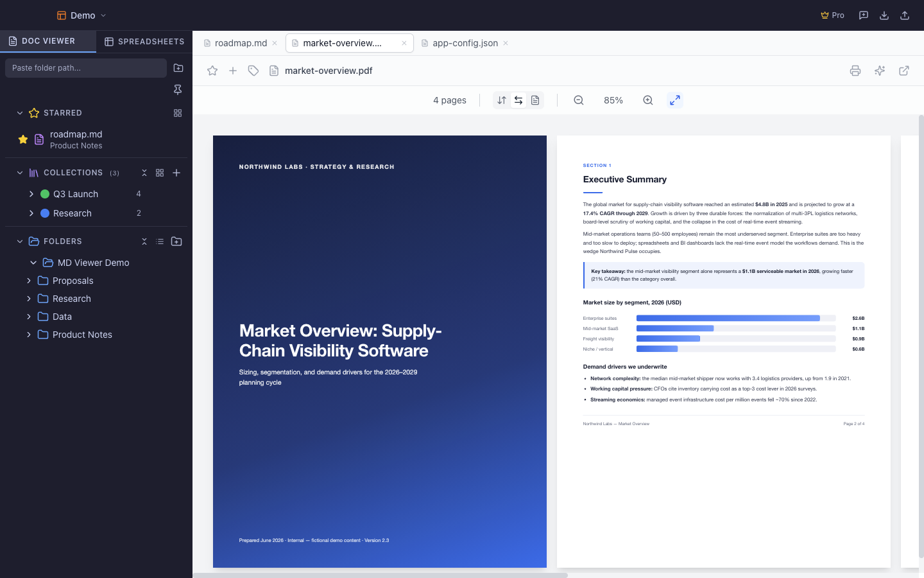This screenshot has width=924, height=578.
Task: Click the download icon in top bar
Action: tap(884, 15)
